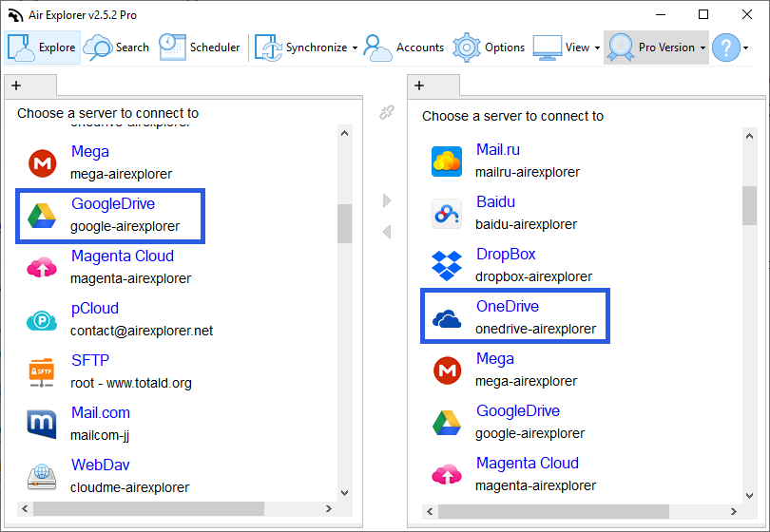
Task: Open the Magenta Cloud link in right pane
Action: pyautogui.click(x=528, y=463)
